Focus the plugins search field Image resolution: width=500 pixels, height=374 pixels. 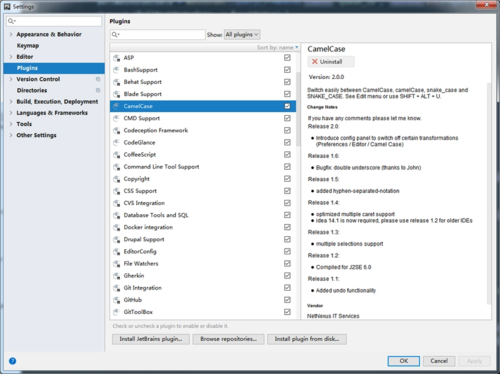point(157,34)
